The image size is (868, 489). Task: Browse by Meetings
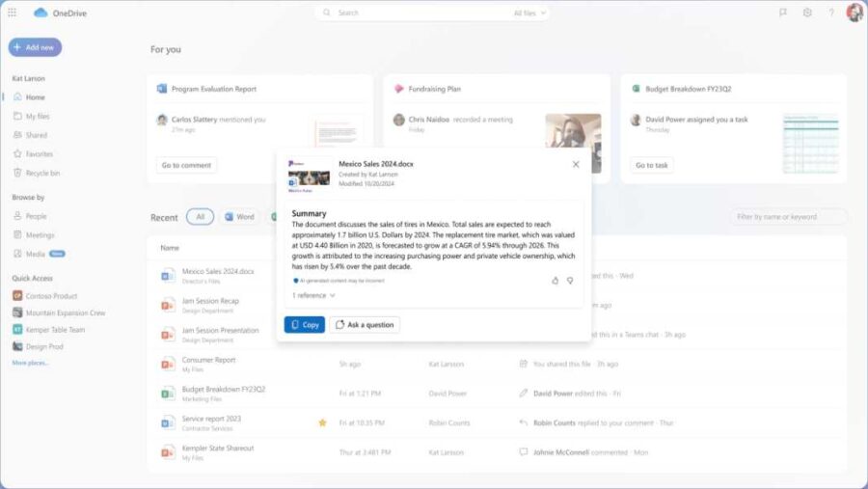point(40,234)
